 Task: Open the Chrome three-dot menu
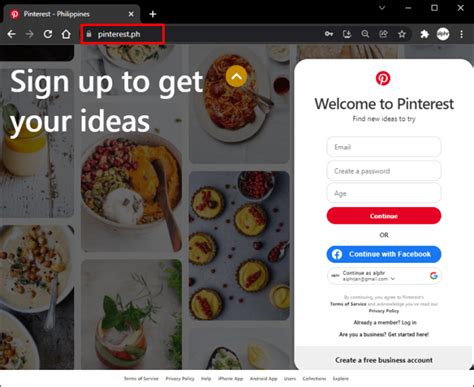click(x=461, y=34)
